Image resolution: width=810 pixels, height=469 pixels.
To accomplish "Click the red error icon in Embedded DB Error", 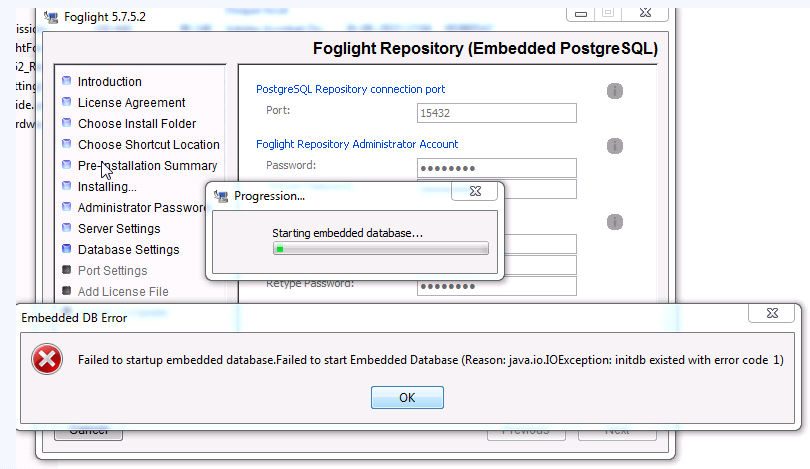I will pos(46,360).
